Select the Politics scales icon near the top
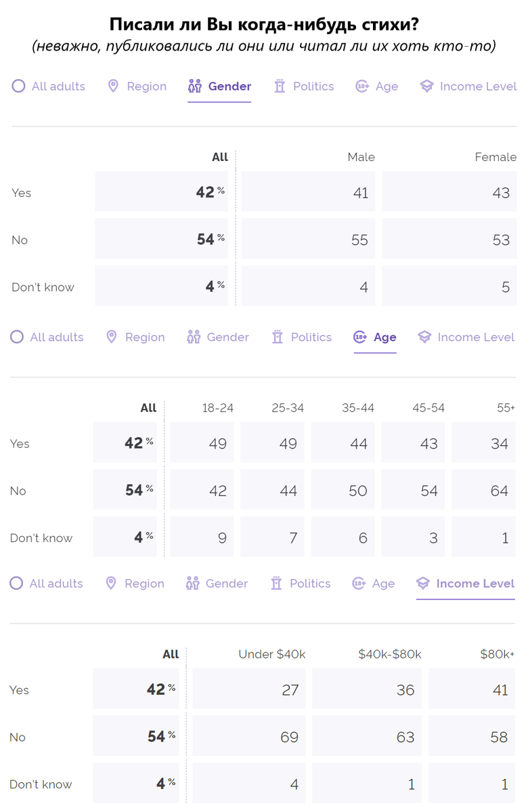Image resolution: width=528 pixels, height=812 pixels. [280, 86]
